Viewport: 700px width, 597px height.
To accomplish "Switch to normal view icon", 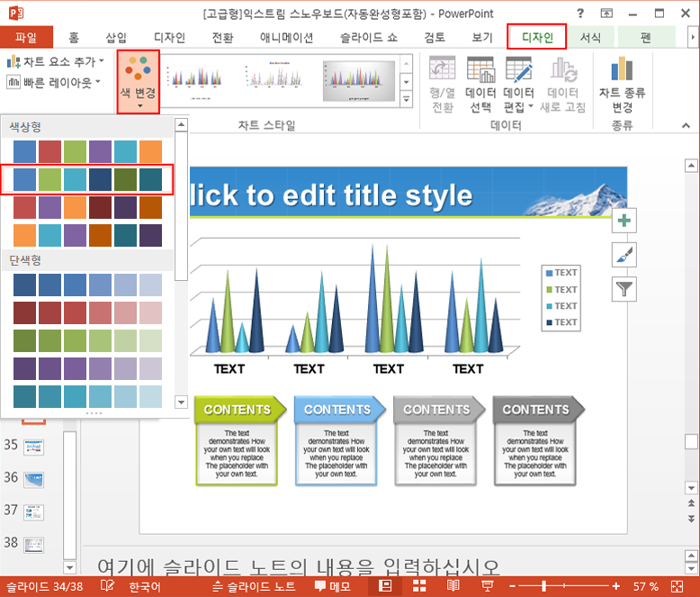I will click(385, 586).
